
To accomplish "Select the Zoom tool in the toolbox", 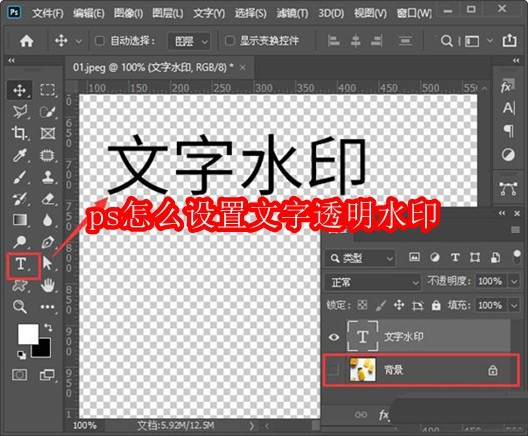I will [x=20, y=307].
